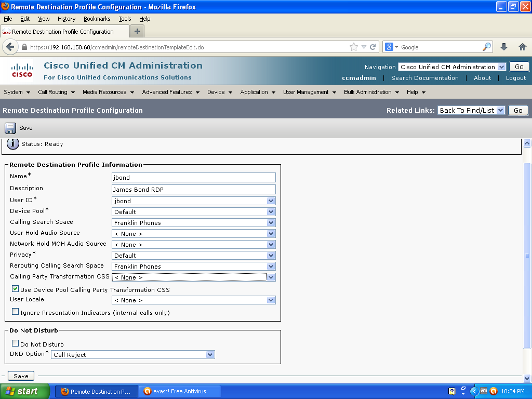Image resolution: width=532 pixels, height=399 pixels.
Task: Click the Save floppy disk icon
Action: [10, 128]
